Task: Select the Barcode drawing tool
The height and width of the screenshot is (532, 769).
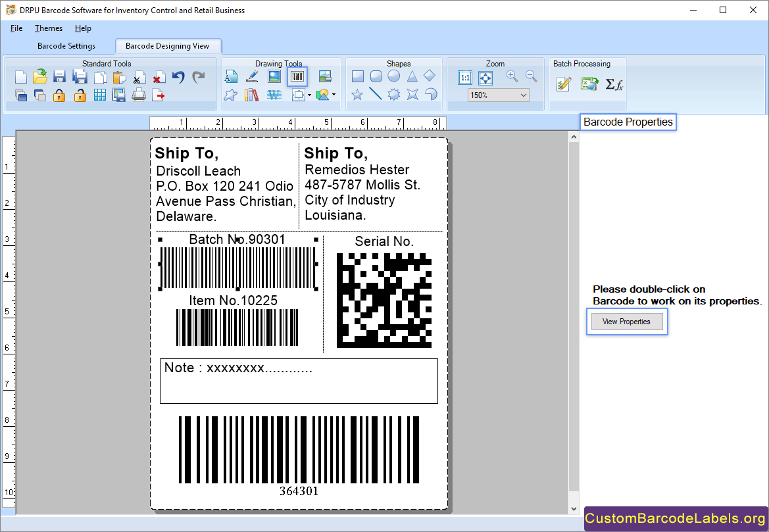Action: (x=297, y=76)
